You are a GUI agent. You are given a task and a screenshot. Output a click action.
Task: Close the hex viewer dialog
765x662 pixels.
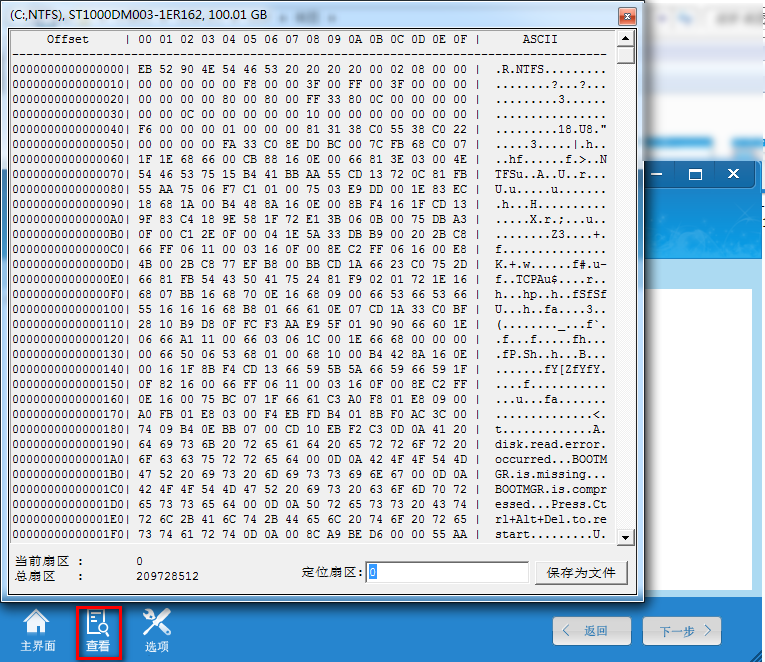point(627,17)
